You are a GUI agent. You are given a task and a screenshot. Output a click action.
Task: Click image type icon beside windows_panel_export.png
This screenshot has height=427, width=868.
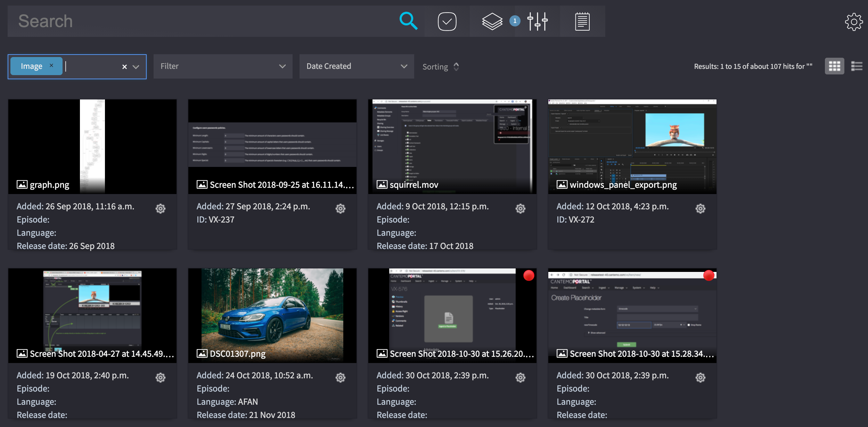point(562,184)
